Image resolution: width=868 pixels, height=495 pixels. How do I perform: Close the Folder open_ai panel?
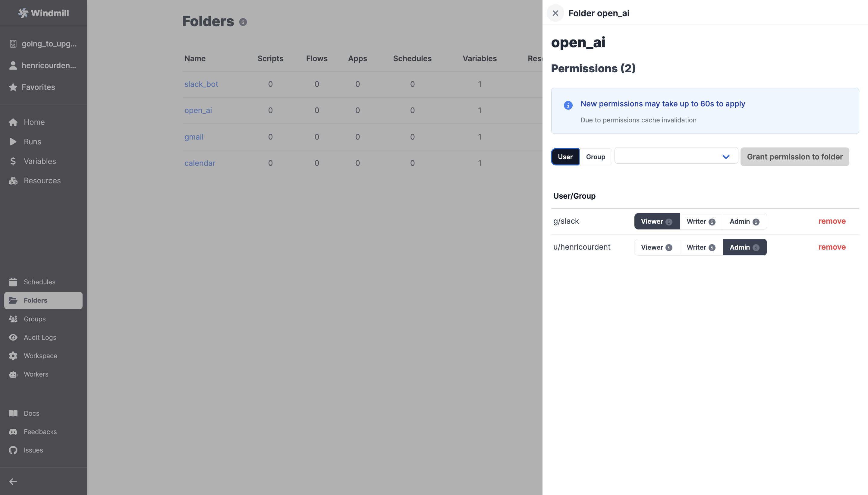[555, 13]
